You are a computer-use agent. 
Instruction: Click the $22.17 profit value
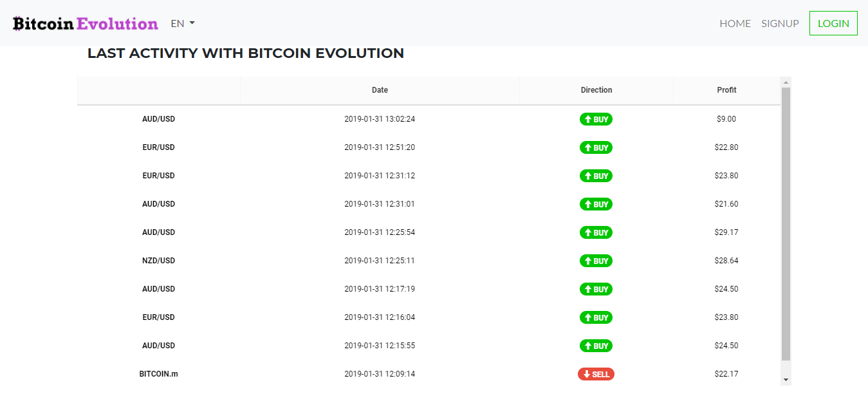tap(726, 374)
